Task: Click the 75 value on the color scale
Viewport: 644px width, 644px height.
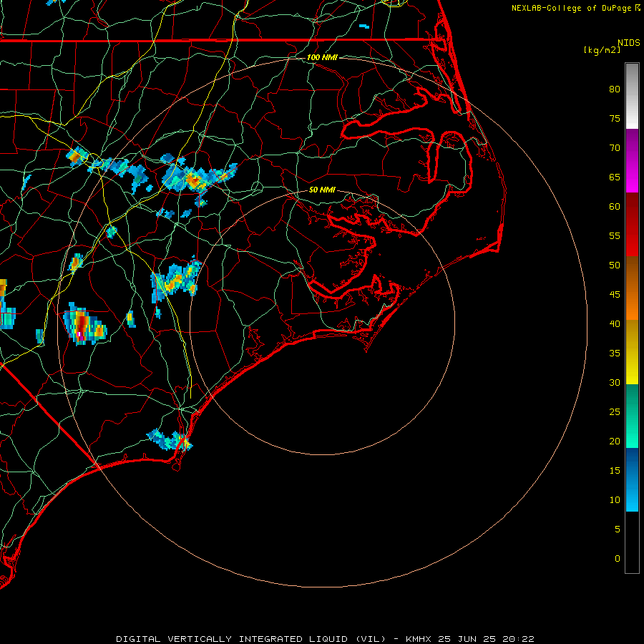Action: 615,119
